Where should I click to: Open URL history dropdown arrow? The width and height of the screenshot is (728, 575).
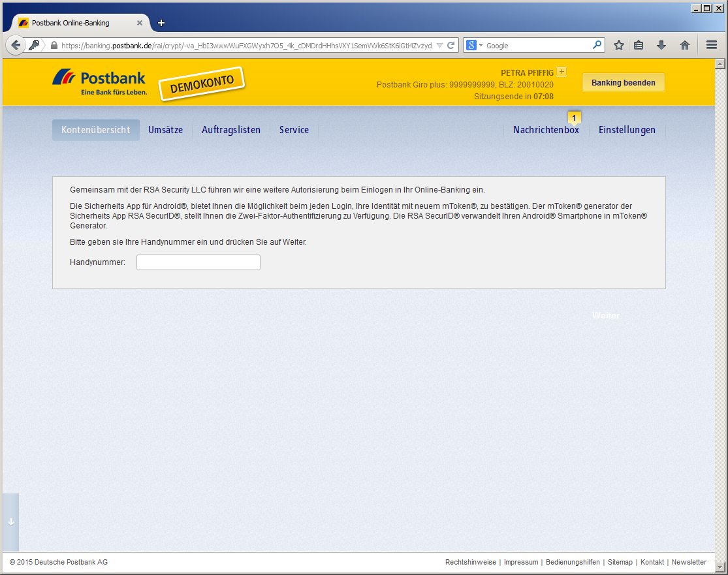tap(439, 46)
